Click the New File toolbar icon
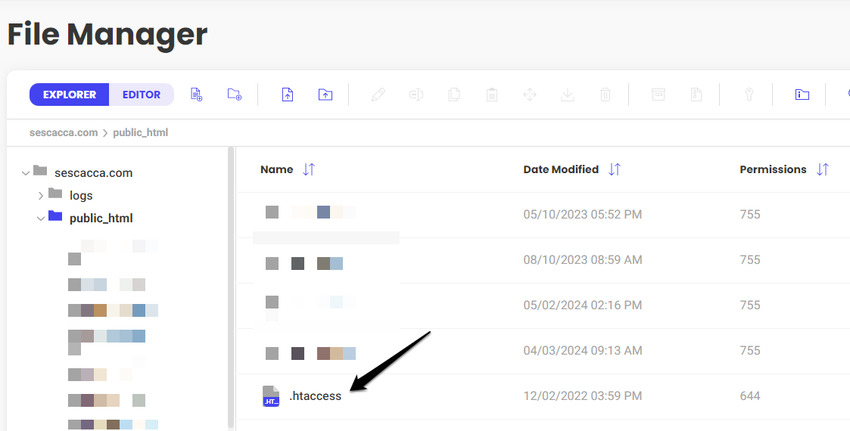This screenshot has height=431, width=850. (197, 95)
